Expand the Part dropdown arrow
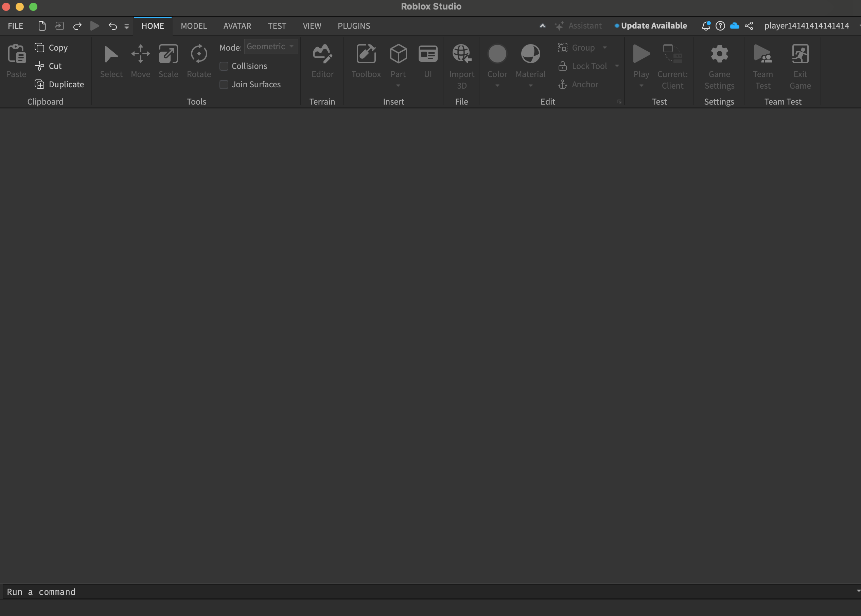Image resolution: width=861 pixels, height=616 pixels. (398, 86)
